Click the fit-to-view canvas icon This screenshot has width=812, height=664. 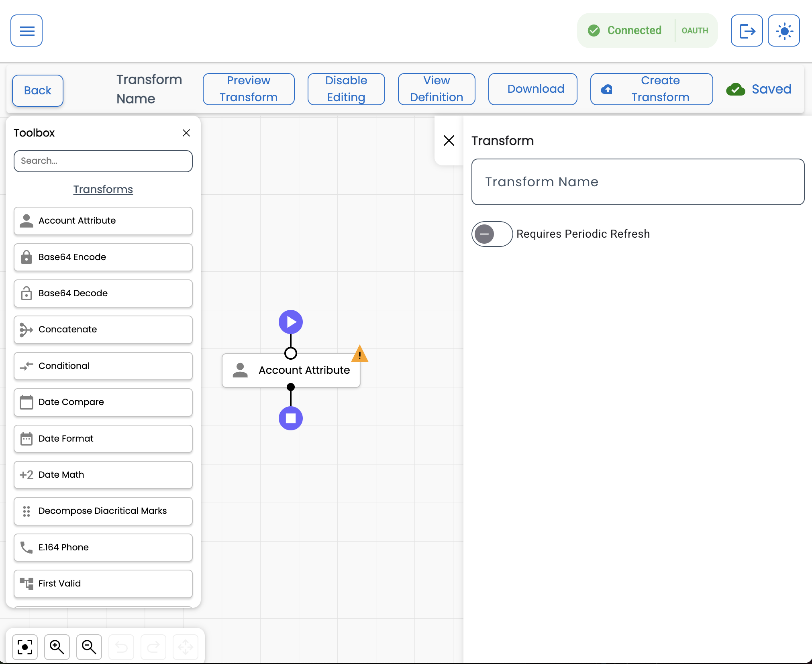pyautogui.click(x=24, y=647)
